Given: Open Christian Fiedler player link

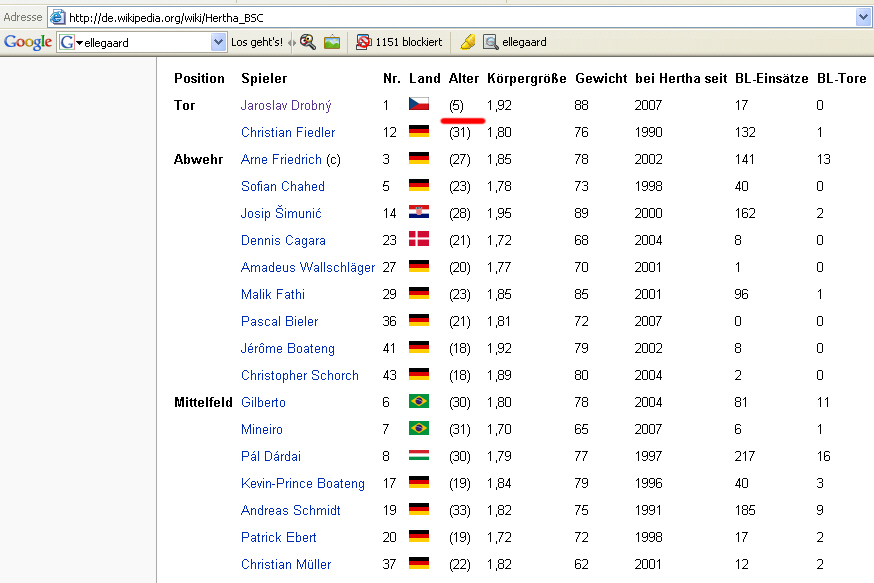Looking at the screenshot, I should 288,133.
